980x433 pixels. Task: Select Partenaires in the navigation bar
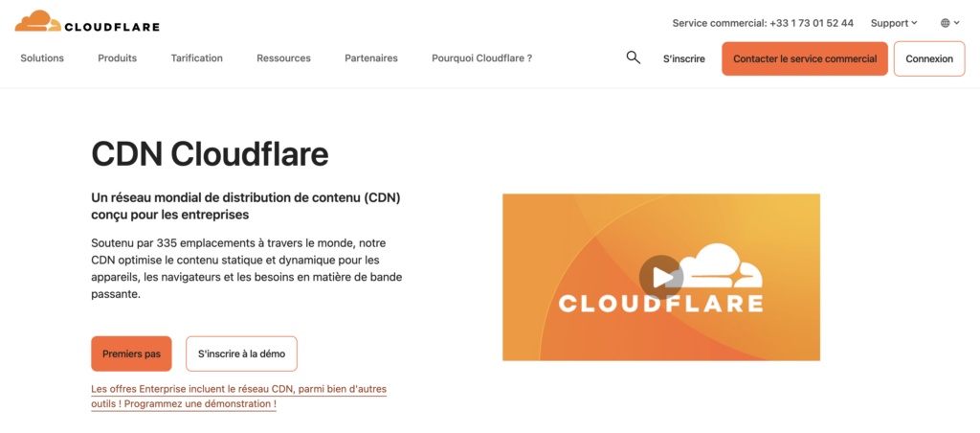(370, 58)
